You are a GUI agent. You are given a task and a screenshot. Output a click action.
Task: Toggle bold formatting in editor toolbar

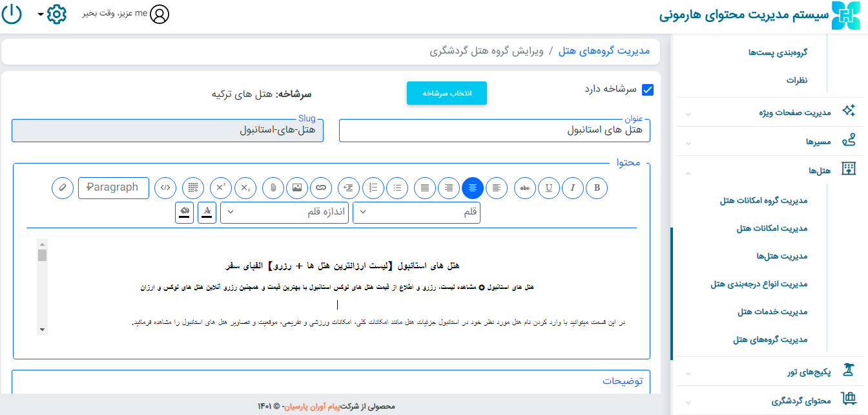[x=597, y=187]
